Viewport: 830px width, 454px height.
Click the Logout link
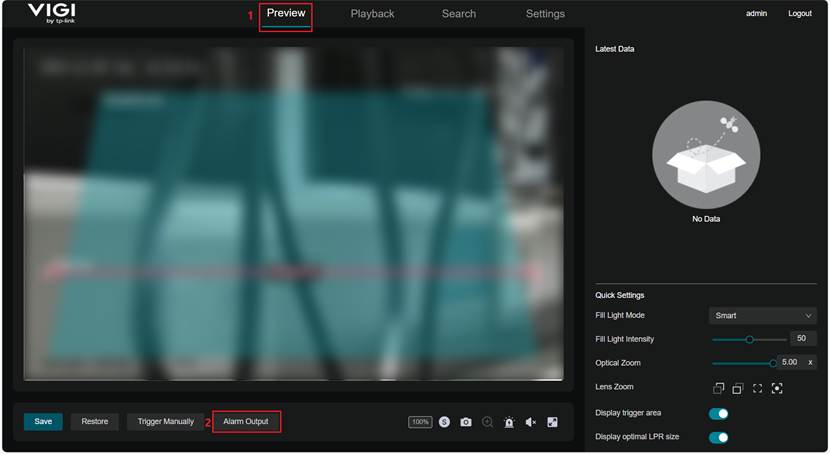(x=800, y=13)
